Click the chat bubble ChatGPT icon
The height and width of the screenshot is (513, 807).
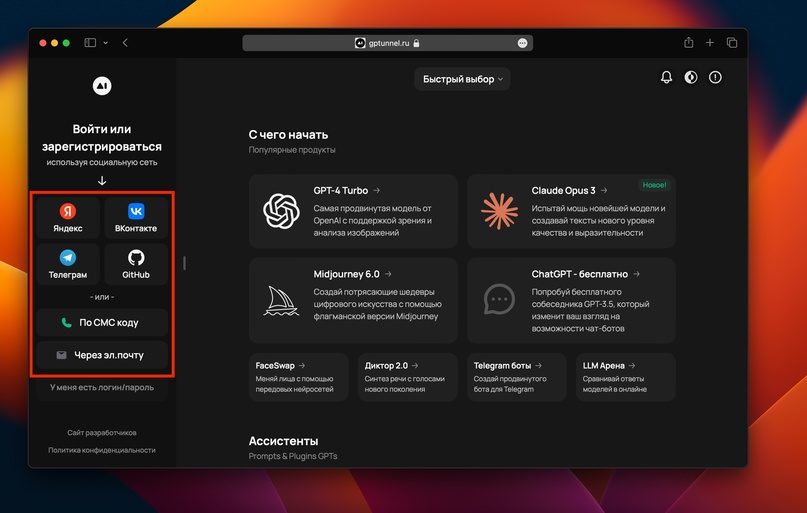pos(499,299)
